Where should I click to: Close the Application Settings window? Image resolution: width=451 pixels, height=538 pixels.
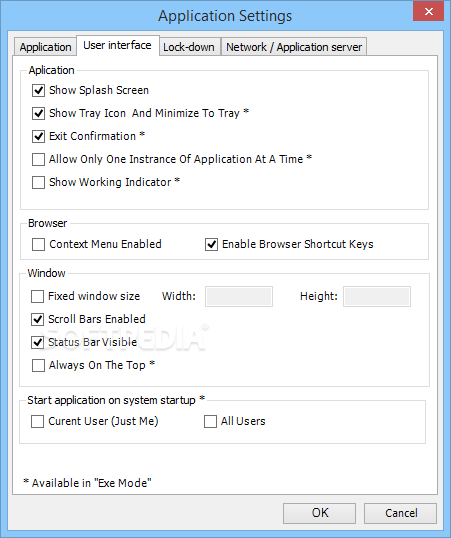click(x=428, y=11)
